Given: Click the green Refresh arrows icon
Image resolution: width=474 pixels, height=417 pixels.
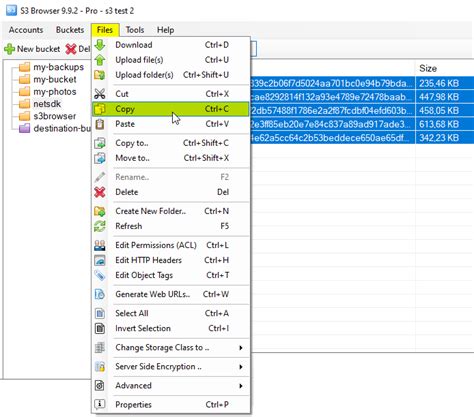Looking at the screenshot, I should pyautogui.click(x=100, y=226).
